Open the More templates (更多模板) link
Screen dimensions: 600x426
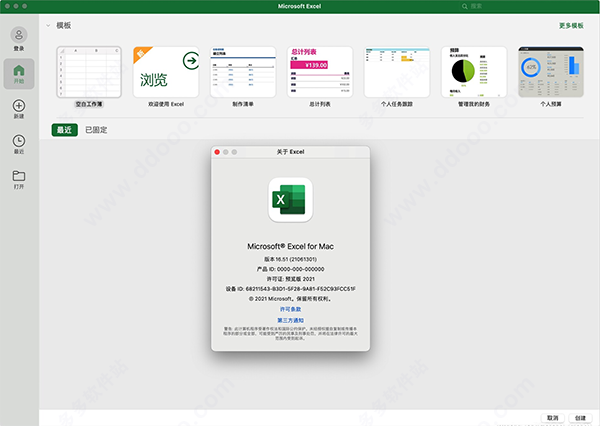click(x=571, y=26)
